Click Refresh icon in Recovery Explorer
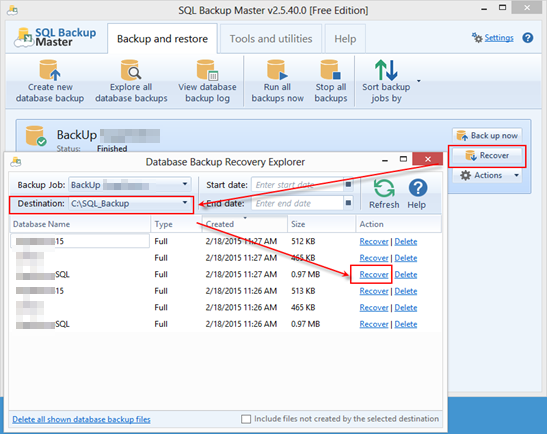This screenshot has height=434, width=547. [384, 188]
